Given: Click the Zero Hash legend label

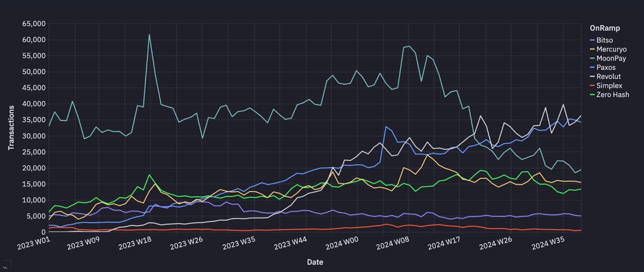Looking at the screenshot, I should coord(613,95).
